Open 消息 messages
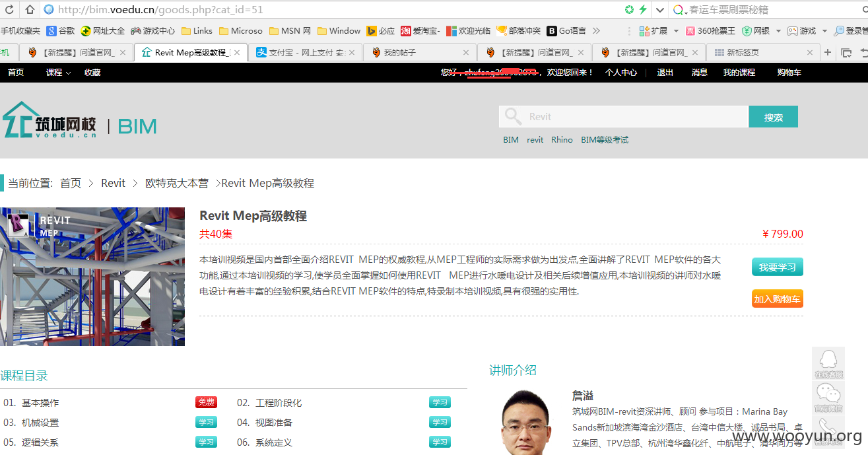 (x=700, y=73)
